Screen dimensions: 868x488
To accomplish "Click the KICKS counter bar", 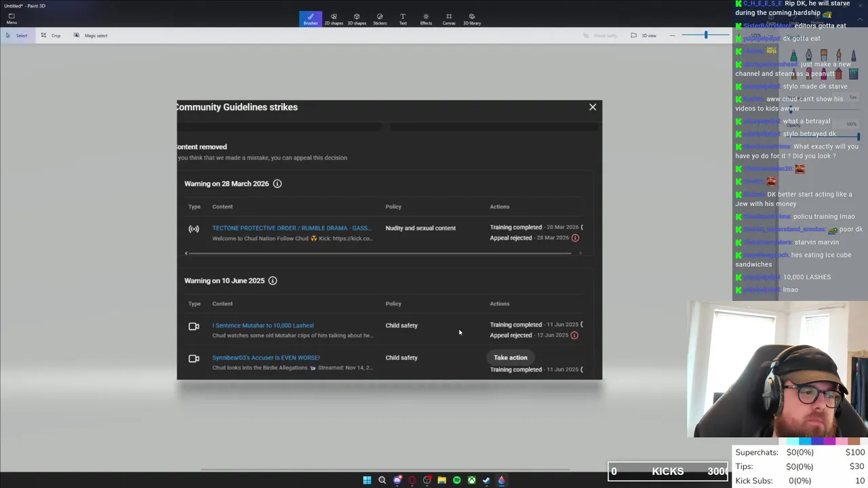I will 668,471.
